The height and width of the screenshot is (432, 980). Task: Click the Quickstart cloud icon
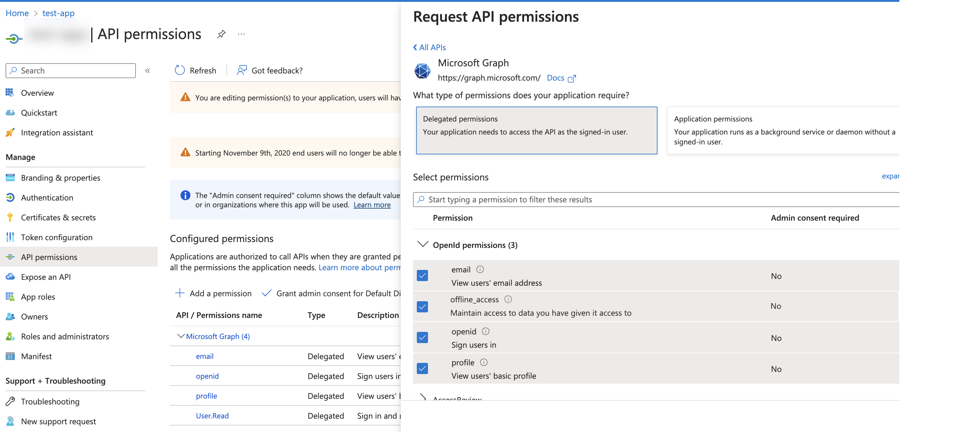tap(10, 112)
